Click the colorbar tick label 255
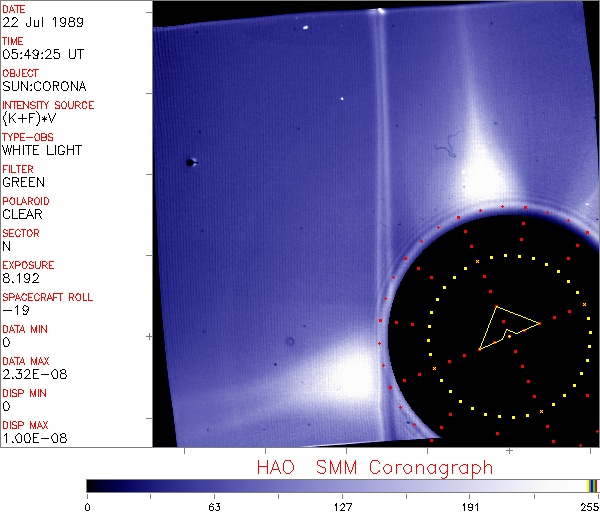Image resolution: width=600 pixels, height=512 pixels. coord(590,507)
